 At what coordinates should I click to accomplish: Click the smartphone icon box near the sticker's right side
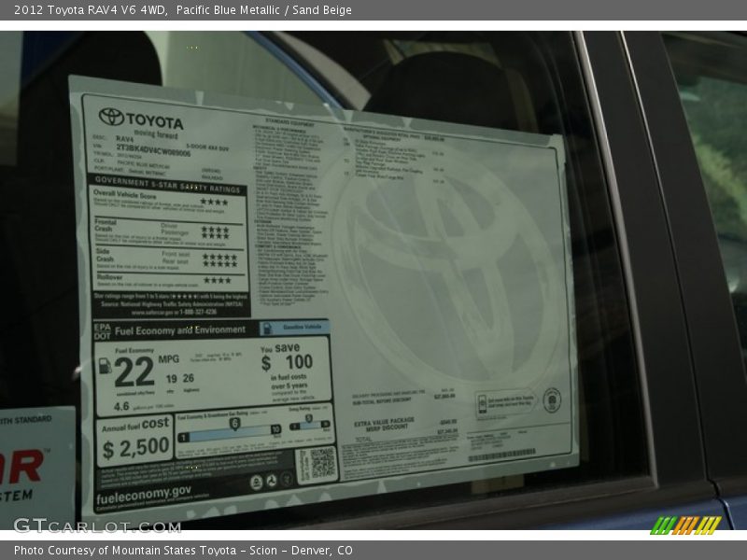505,403
